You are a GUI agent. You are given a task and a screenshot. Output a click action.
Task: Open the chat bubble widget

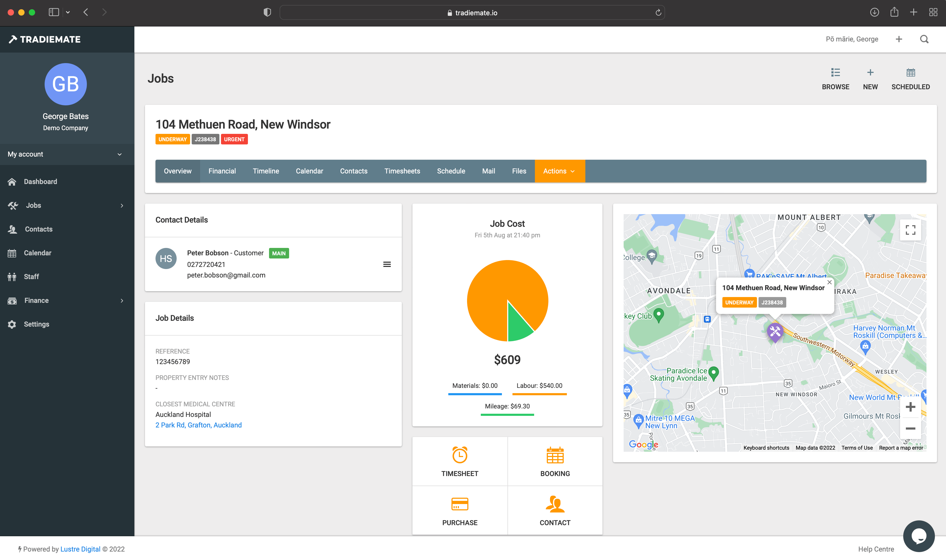[x=919, y=536]
